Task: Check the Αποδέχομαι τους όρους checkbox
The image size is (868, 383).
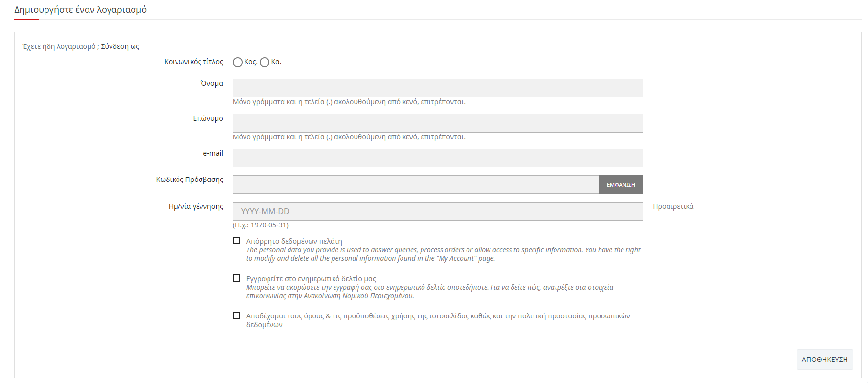Action: [x=237, y=315]
